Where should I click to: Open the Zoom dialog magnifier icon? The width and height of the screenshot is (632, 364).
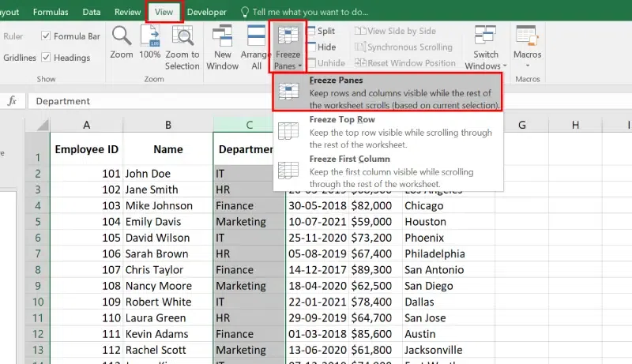coord(122,36)
